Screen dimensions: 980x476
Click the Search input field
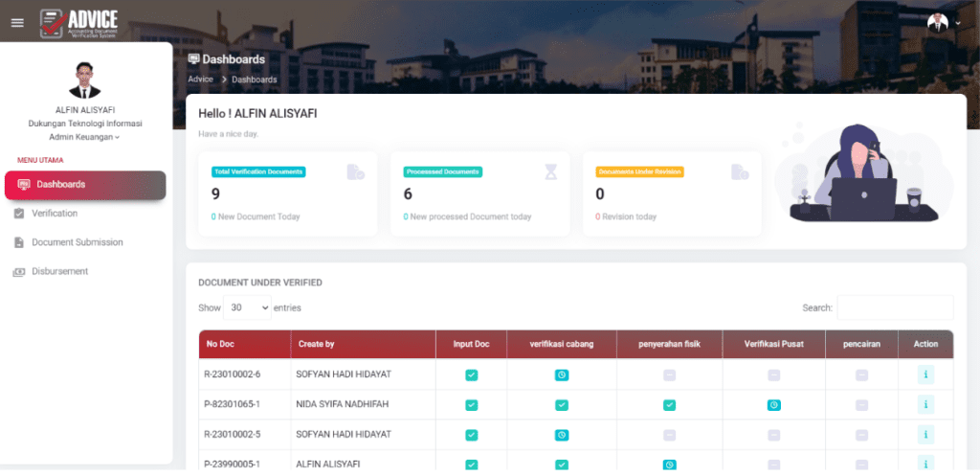(894, 307)
